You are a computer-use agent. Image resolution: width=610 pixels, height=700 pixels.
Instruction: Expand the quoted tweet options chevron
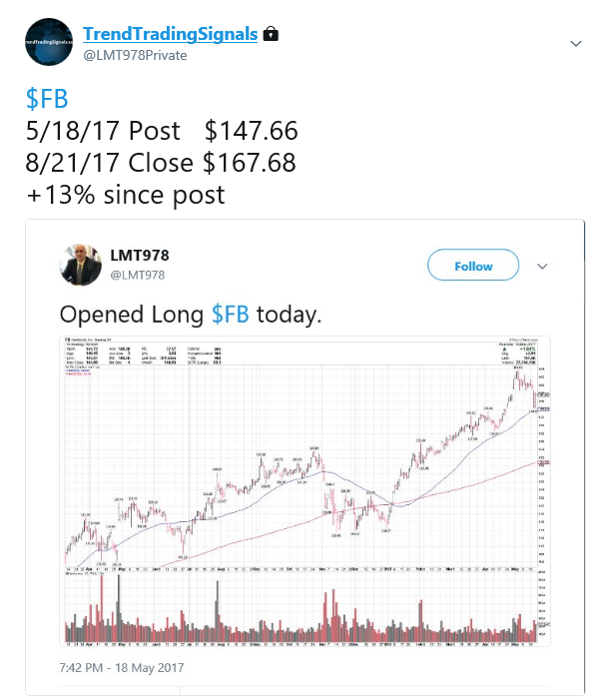542,267
